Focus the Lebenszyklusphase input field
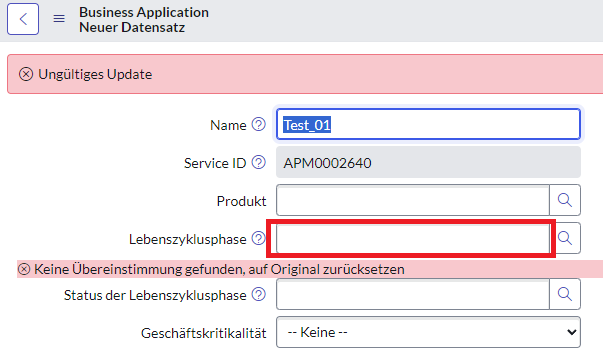603x360 pixels. 413,238
